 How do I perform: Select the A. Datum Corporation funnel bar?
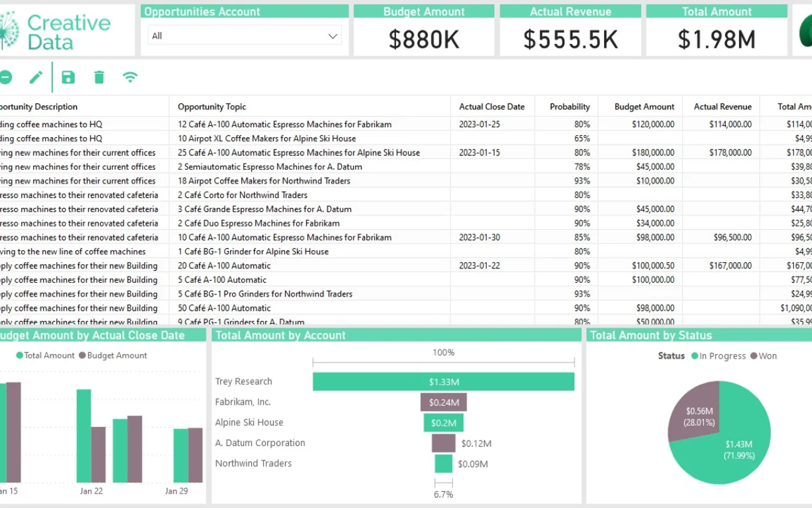pos(444,443)
